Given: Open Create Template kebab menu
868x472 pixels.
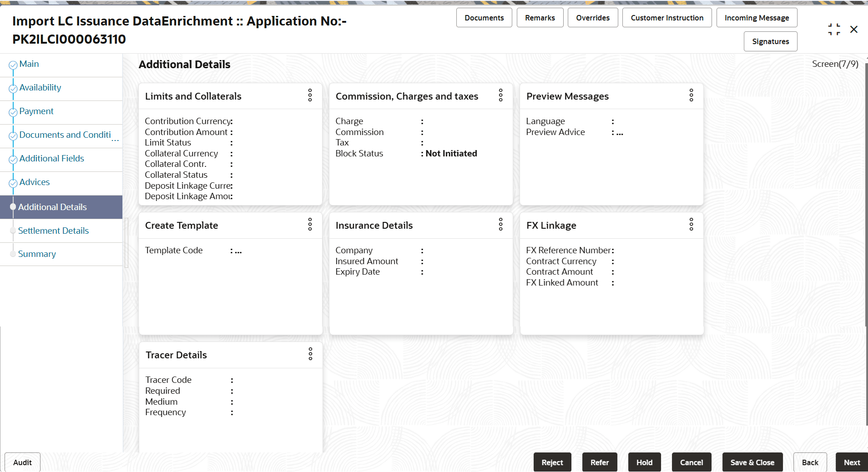Looking at the screenshot, I should (310, 224).
